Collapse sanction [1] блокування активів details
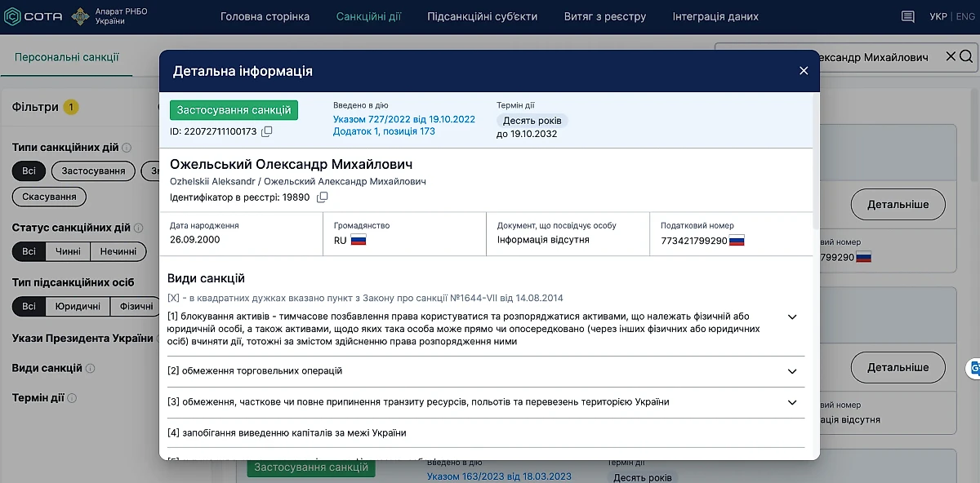 tap(791, 317)
